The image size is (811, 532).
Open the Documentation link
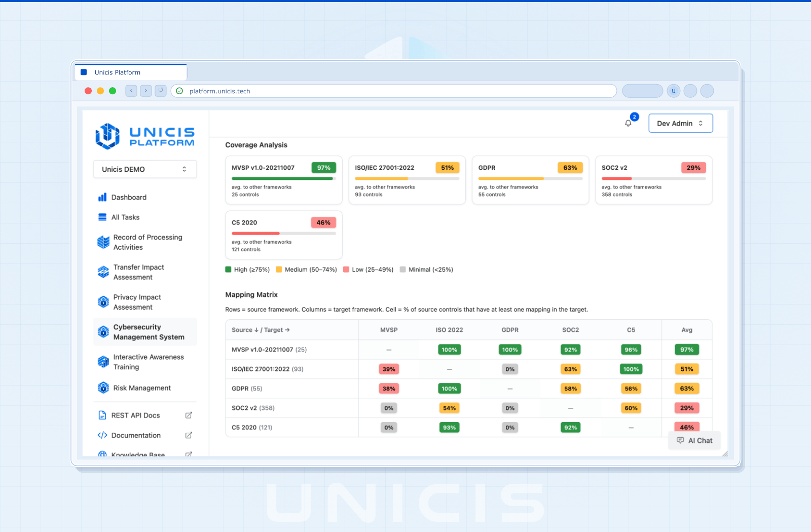click(145, 435)
